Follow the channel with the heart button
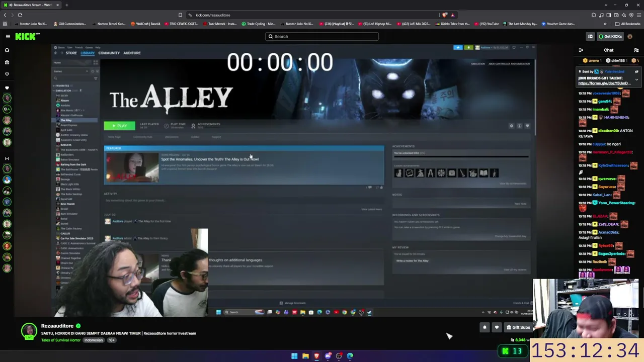The image size is (644, 362). 497,327
